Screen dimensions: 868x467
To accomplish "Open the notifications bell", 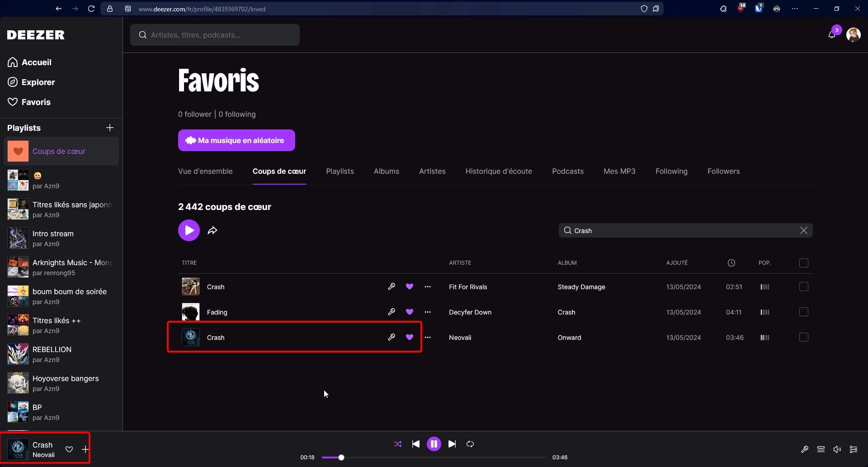I will (x=832, y=35).
